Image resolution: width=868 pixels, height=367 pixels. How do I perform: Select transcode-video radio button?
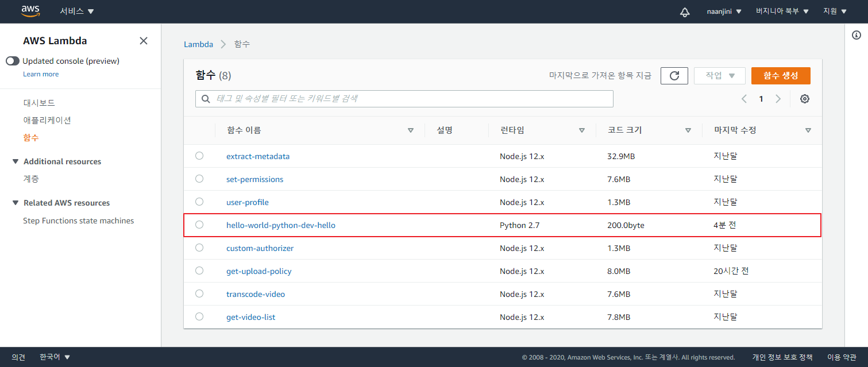(x=199, y=293)
